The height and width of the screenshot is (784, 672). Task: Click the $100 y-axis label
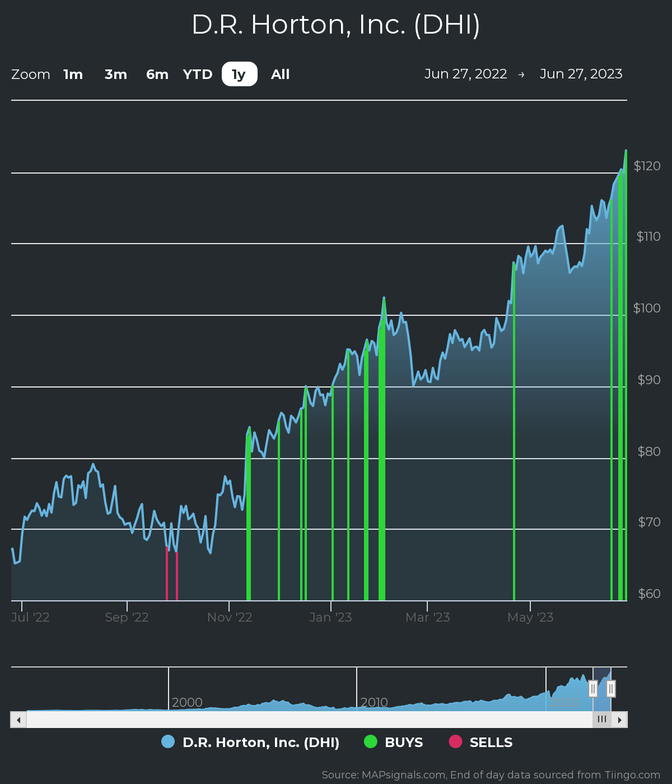tap(647, 308)
